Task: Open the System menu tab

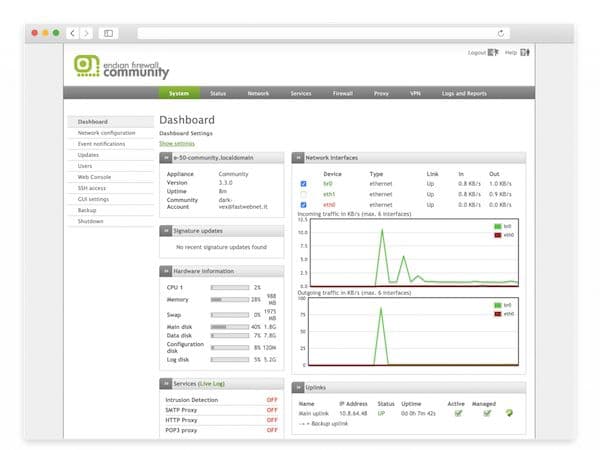Action: [x=179, y=93]
